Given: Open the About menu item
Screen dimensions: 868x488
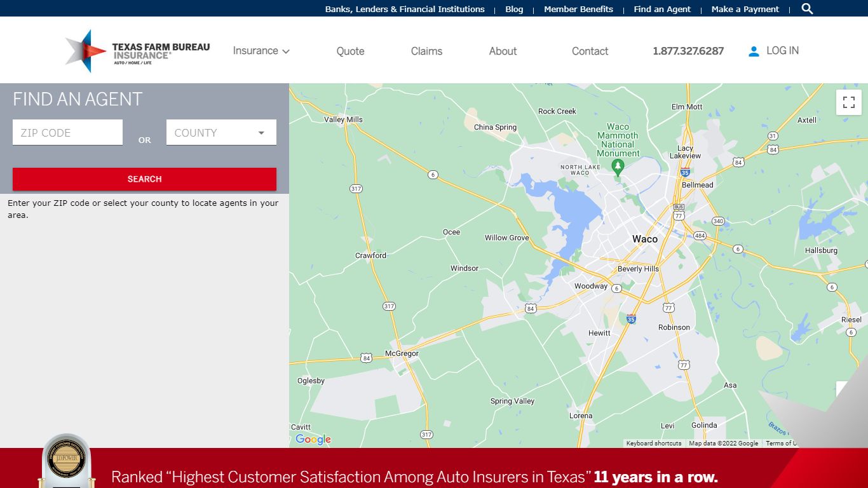Looking at the screenshot, I should (x=503, y=51).
